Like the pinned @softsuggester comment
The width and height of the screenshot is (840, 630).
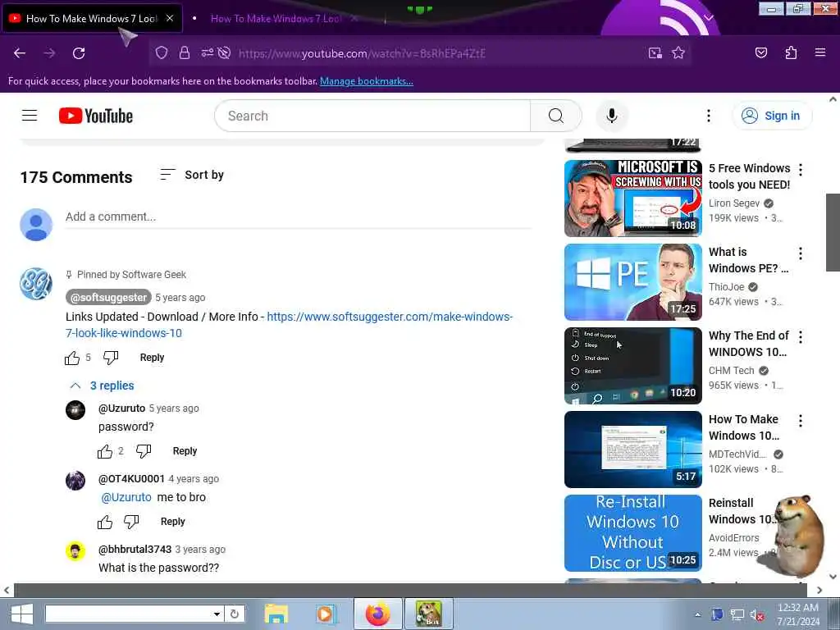click(72, 358)
